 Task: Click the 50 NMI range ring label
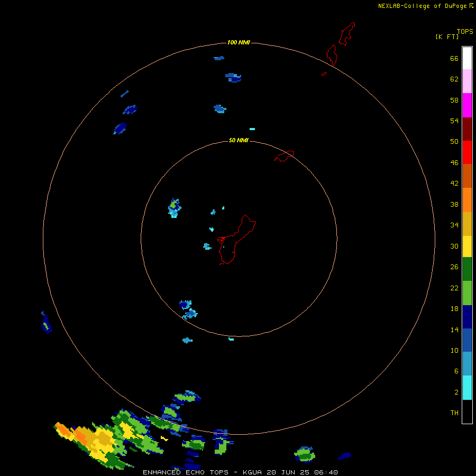point(239,140)
